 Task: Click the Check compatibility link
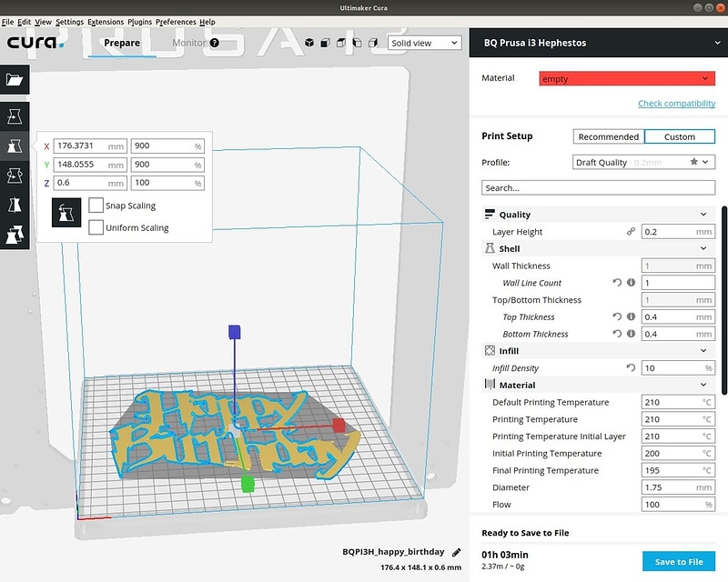676,103
